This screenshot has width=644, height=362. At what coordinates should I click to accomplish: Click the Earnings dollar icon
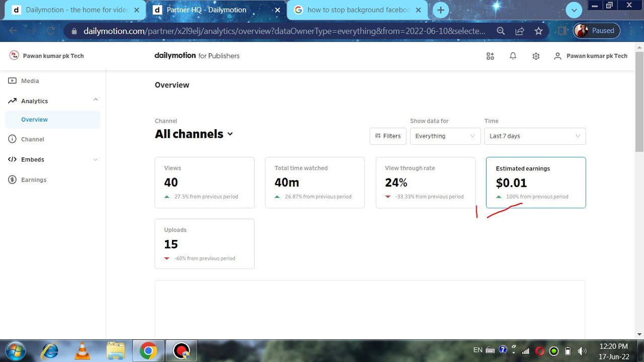tap(12, 180)
